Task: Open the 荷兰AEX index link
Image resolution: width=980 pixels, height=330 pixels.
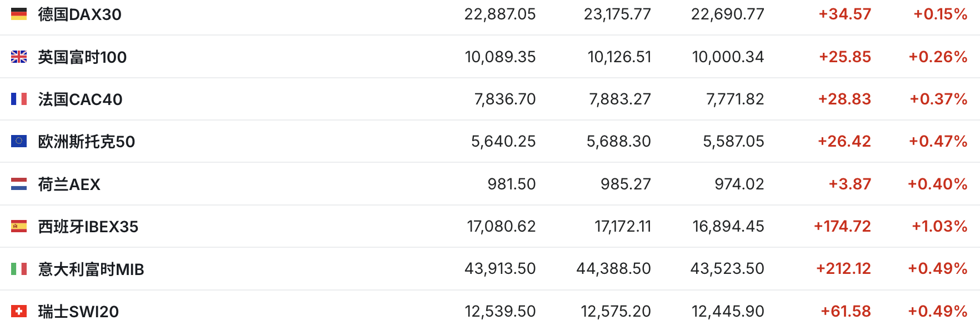Action: coord(69,184)
